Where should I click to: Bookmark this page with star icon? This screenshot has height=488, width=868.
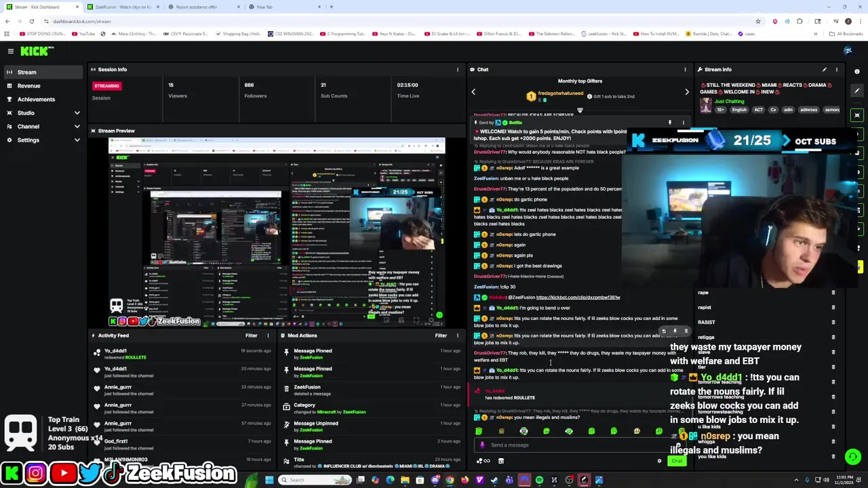point(758,21)
